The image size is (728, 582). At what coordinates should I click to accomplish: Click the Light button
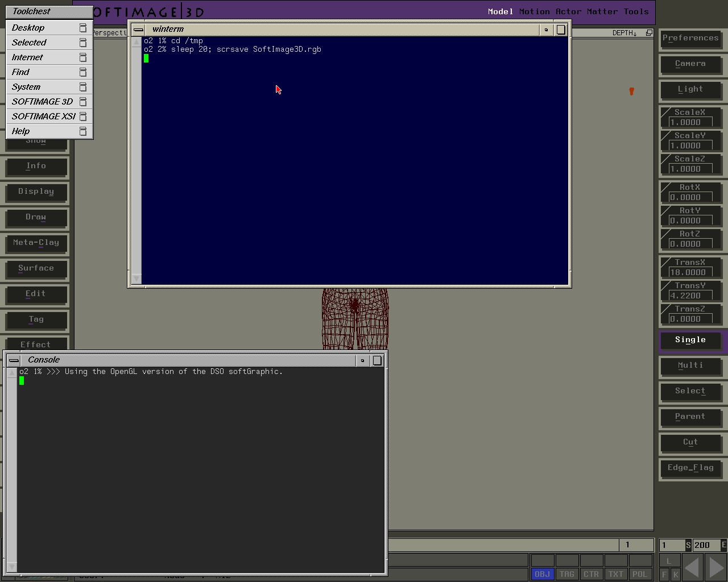click(x=690, y=89)
